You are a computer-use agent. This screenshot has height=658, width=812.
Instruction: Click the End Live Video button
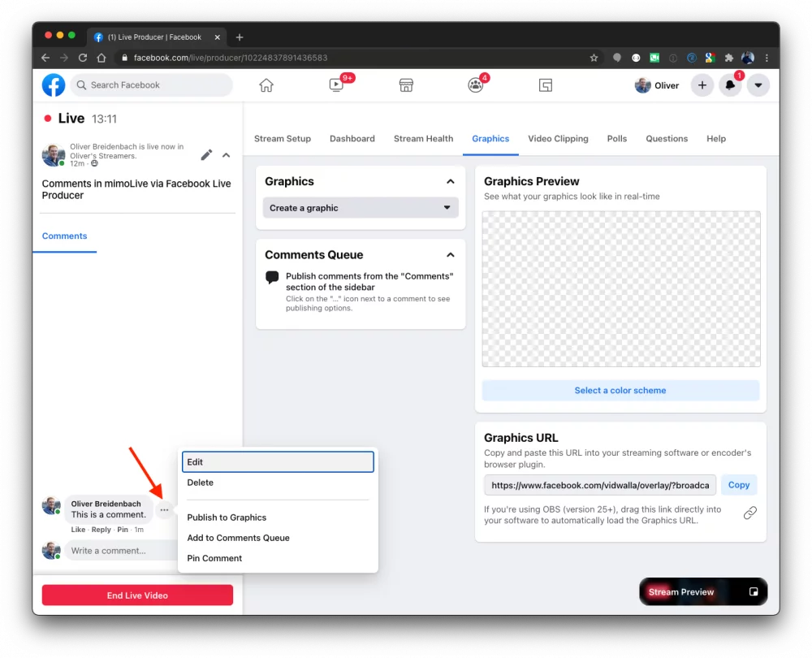137,595
